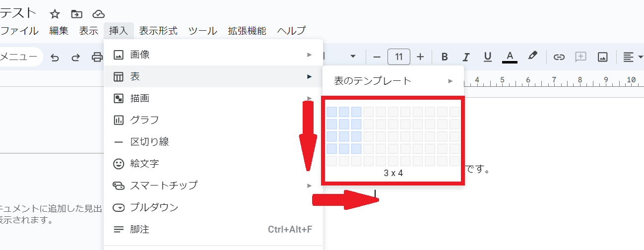The image size is (644, 250).
Task: Open the text alignment dropdown
Action: pyautogui.click(x=633, y=57)
